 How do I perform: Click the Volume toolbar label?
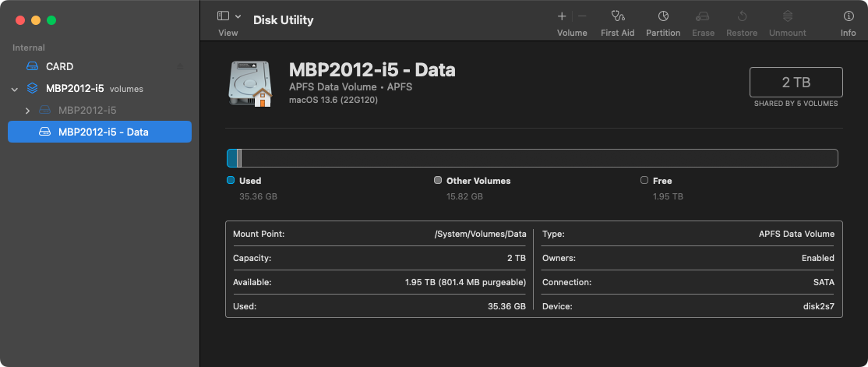tap(572, 33)
